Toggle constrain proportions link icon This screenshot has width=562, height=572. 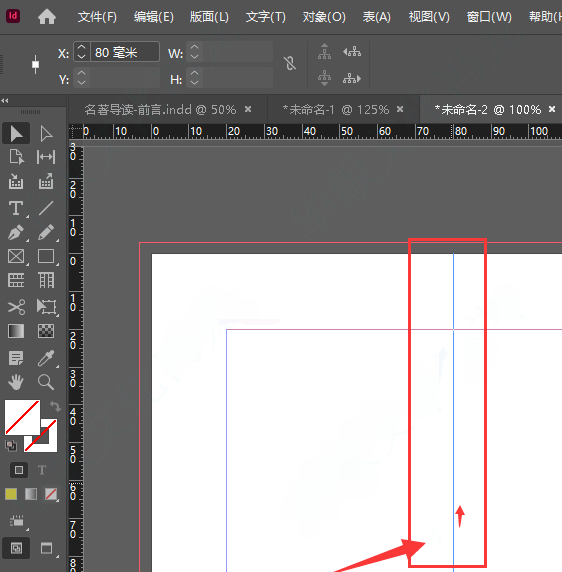[x=290, y=63]
